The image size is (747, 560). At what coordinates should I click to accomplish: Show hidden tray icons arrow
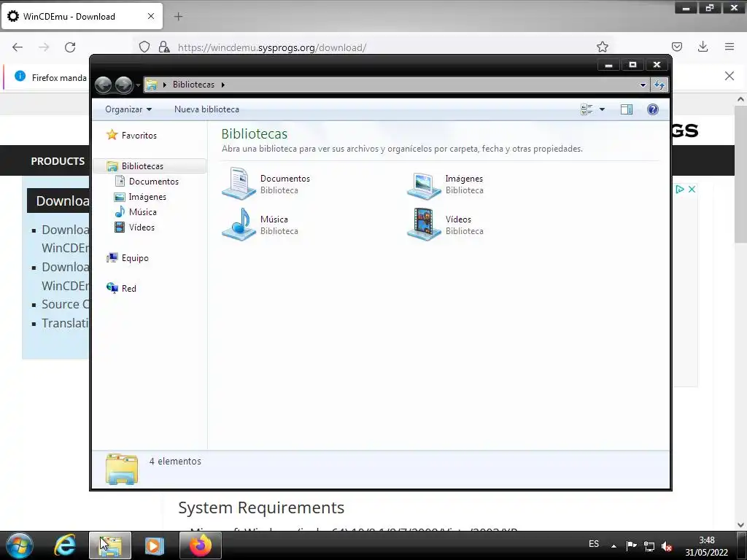[614, 546]
